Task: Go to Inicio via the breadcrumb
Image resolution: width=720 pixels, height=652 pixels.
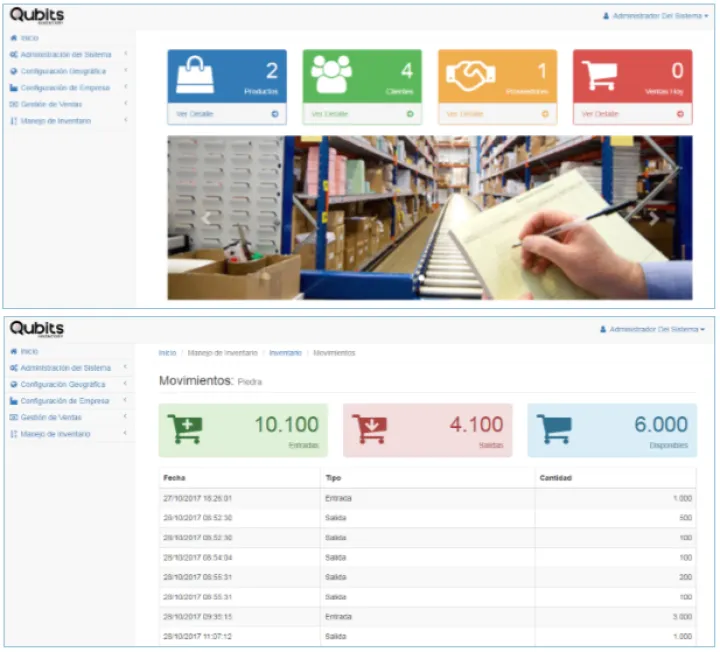Action: pyautogui.click(x=167, y=353)
